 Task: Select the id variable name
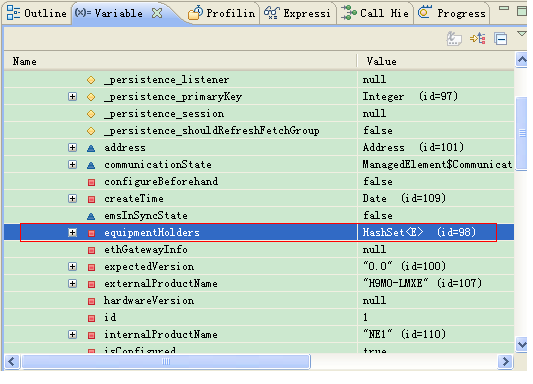[110, 317]
